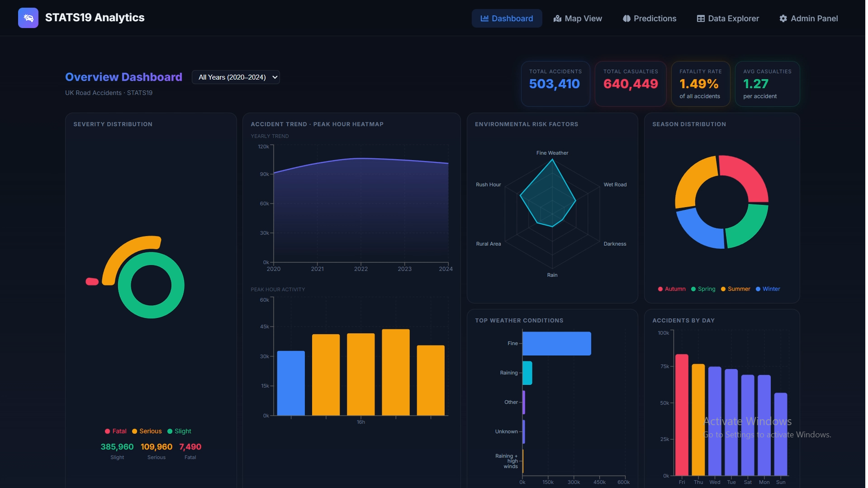Open the All Years (2020–2024) dropdown

[x=236, y=77]
